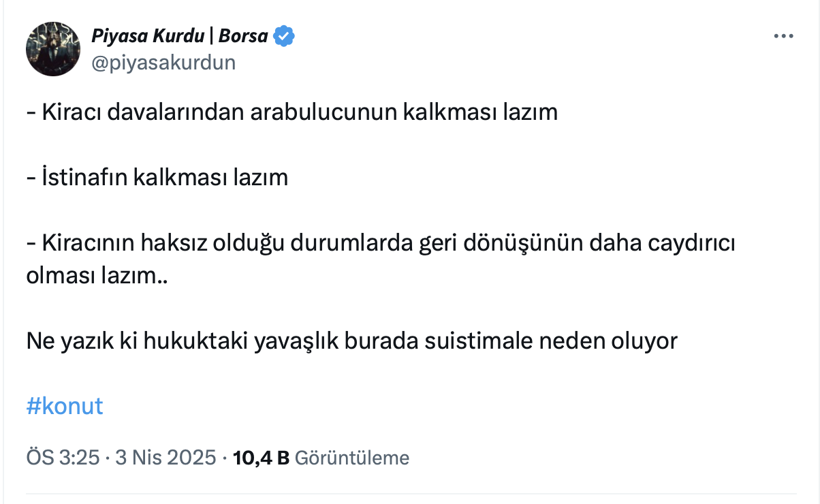Click the word Borsa in the display name
Image resolution: width=820 pixels, height=504 pixels.
pyautogui.click(x=243, y=36)
